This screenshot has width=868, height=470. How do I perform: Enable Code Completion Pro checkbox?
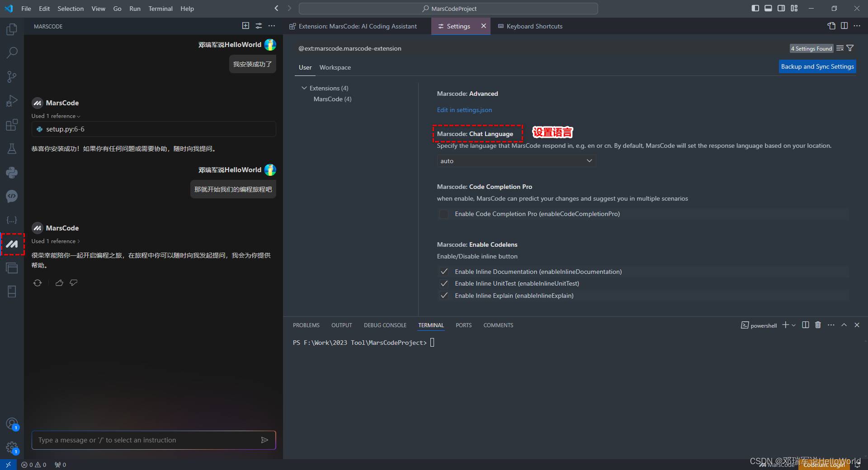point(444,214)
